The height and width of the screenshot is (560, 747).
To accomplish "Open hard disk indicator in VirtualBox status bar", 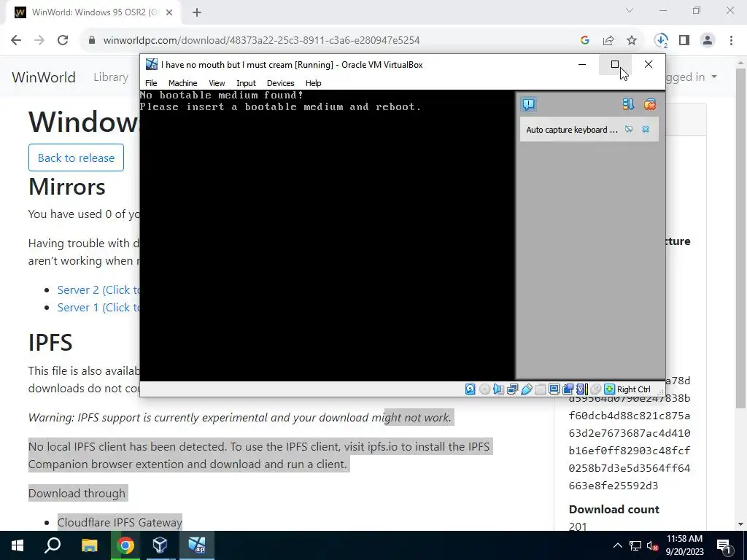I will 471,389.
